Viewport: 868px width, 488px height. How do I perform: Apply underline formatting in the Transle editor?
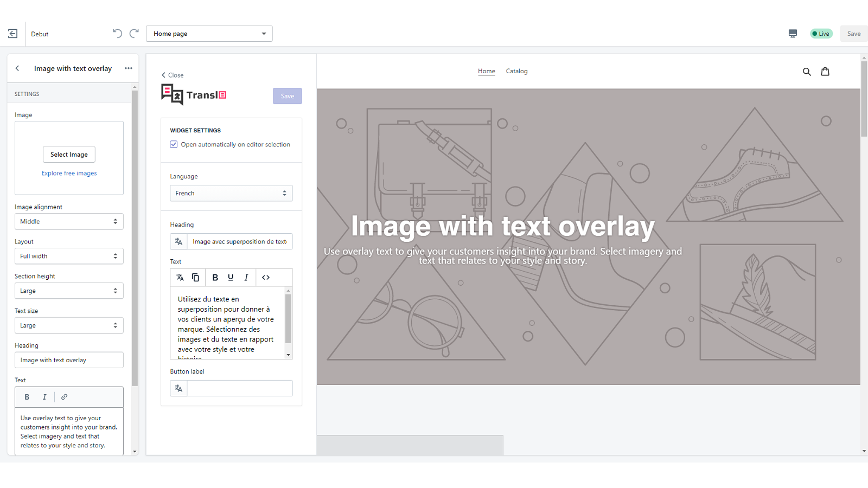point(231,277)
